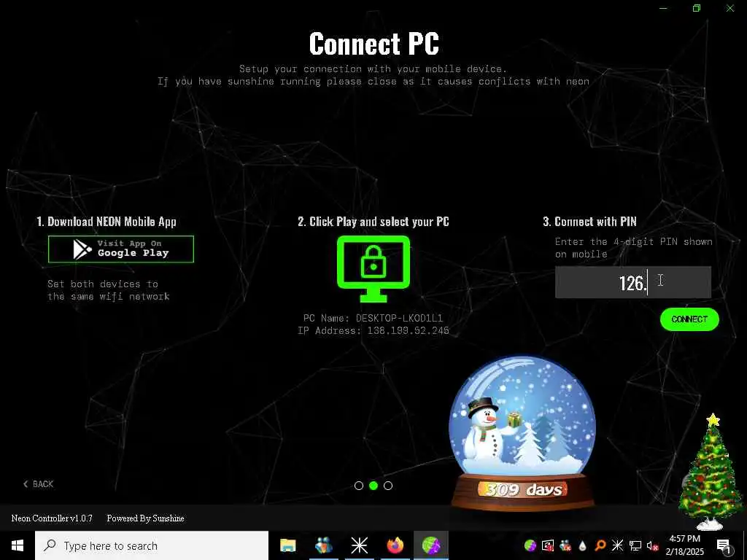Click the 3. Connect with PIN heading
Viewport: 747px width, 560px height.
pyautogui.click(x=589, y=222)
